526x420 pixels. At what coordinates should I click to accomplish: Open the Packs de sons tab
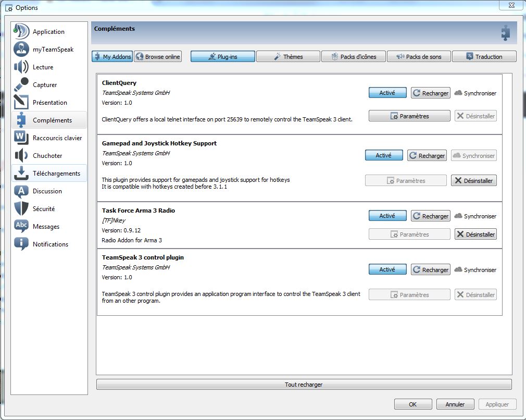click(418, 57)
